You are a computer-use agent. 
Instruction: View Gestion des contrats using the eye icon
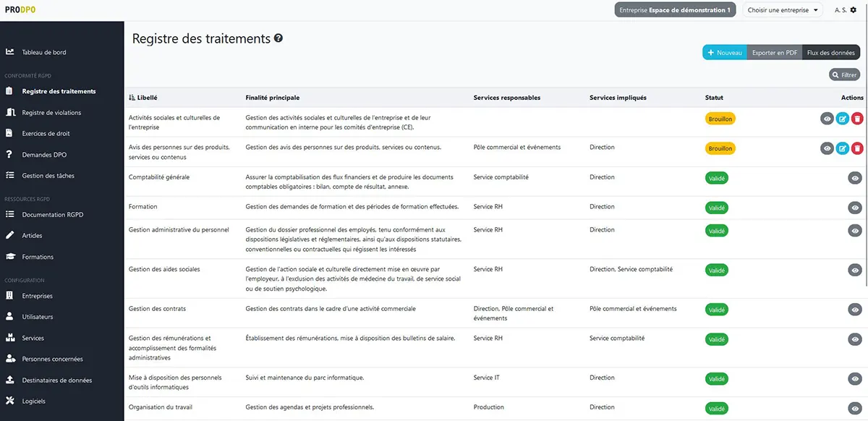pyautogui.click(x=855, y=310)
